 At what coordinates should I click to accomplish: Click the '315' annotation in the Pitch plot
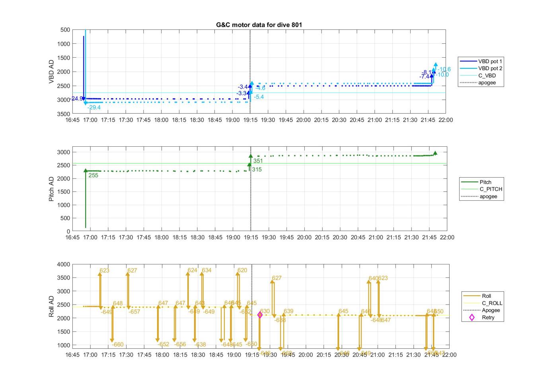[x=257, y=169]
